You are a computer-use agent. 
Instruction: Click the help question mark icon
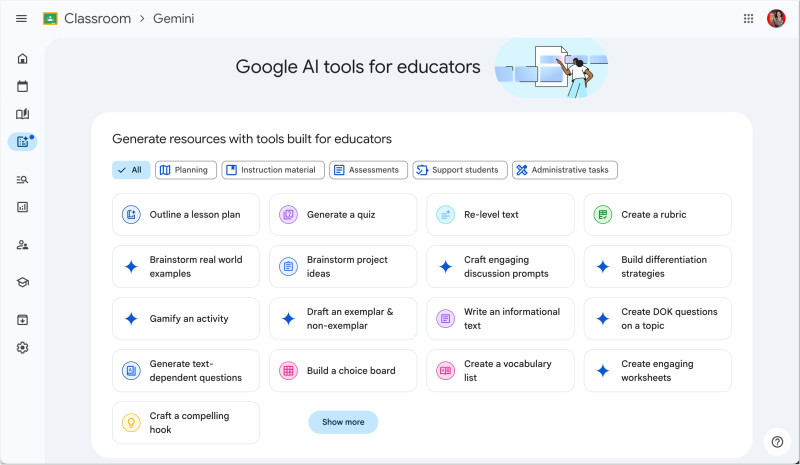point(777,442)
